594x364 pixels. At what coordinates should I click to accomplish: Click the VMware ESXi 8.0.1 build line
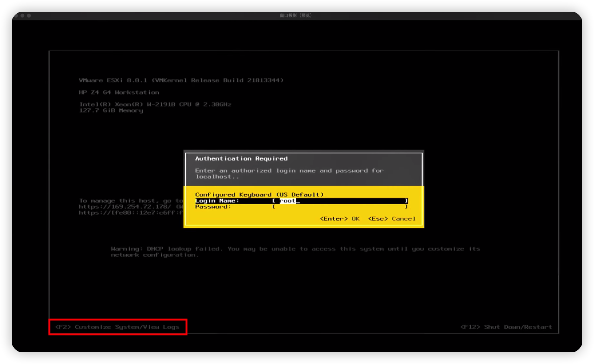coord(181,80)
